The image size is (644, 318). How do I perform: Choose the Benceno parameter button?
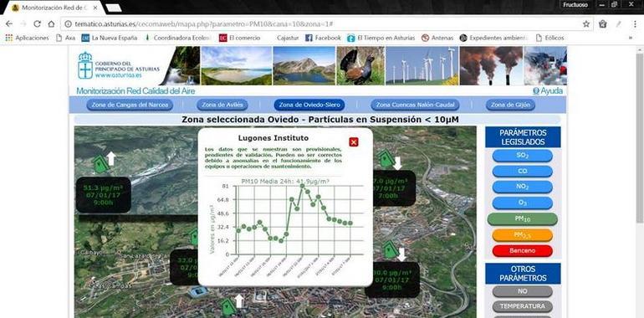point(522,250)
